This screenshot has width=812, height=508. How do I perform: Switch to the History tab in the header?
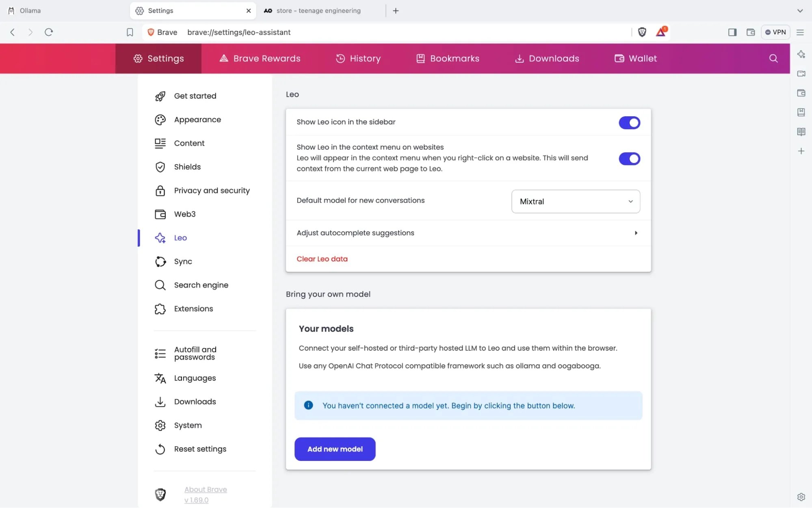pyautogui.click(x=358, y=59)
